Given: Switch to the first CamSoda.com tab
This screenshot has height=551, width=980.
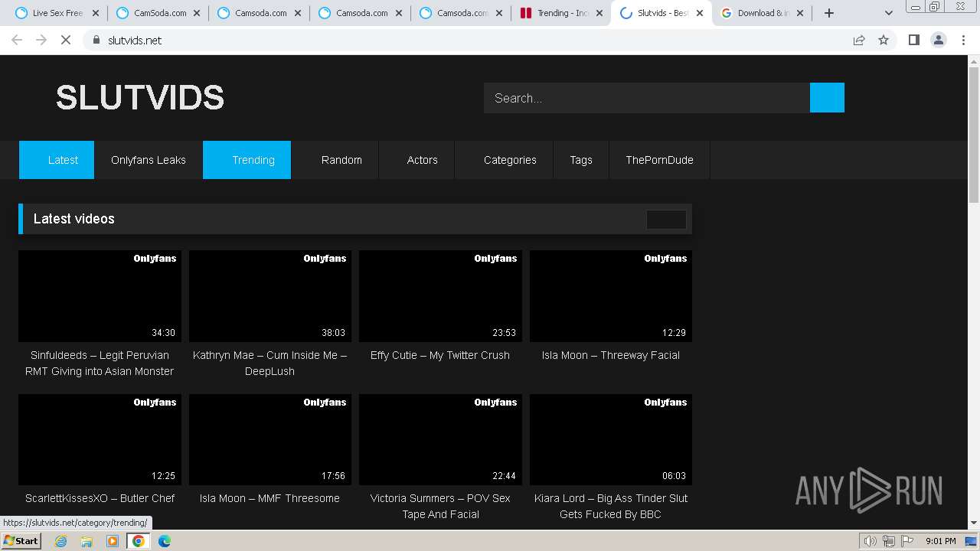Looking at the screenshot, I should 157,13.
